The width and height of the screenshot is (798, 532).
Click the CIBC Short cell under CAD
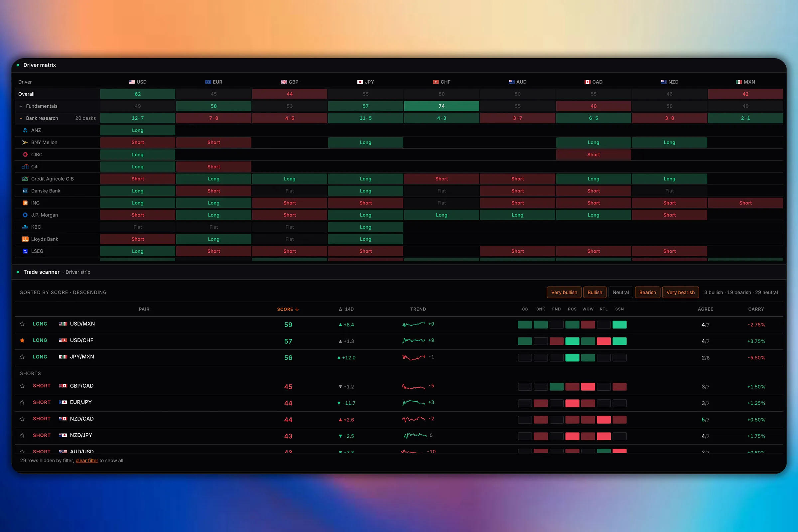tap(594, 155)
